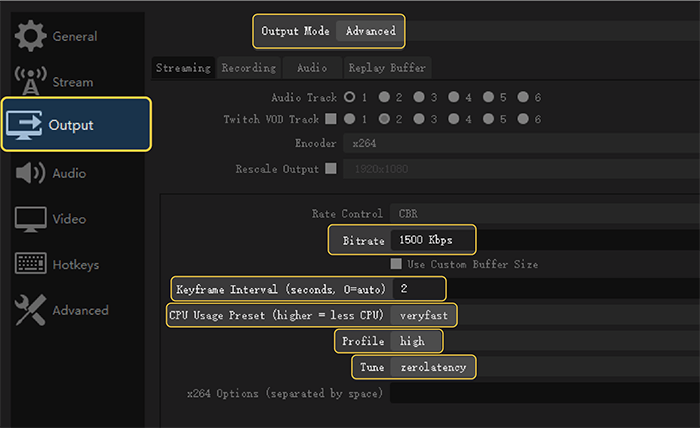Open Audio settings speaker icon

click(x=30, y=173)
